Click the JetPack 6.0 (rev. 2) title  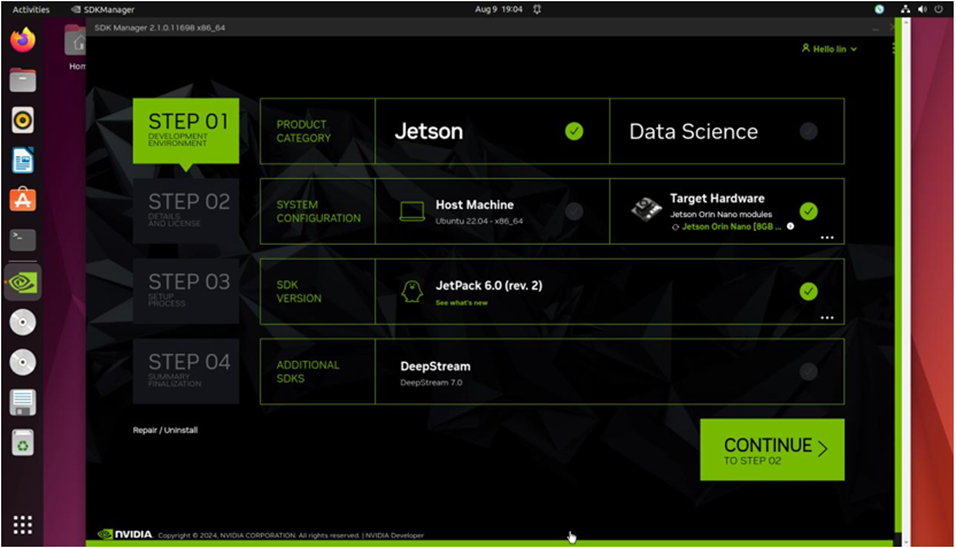click(x=489, y=286)
